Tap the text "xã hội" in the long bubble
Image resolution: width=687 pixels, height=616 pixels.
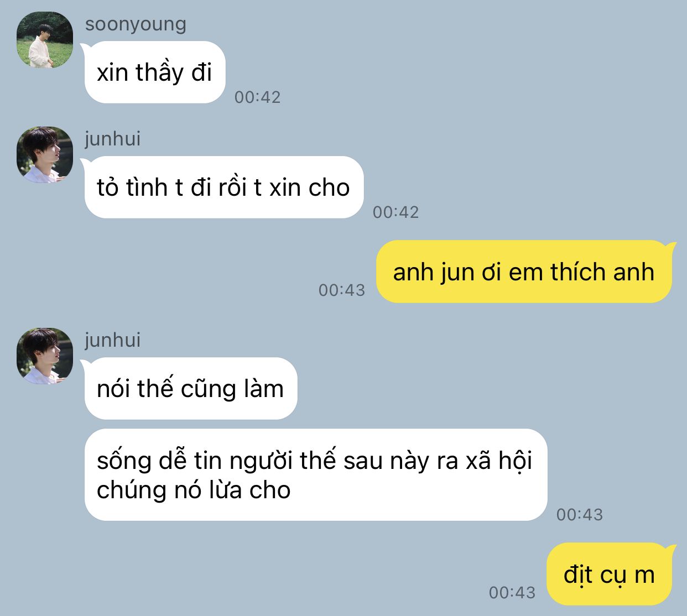click(498, 461)
